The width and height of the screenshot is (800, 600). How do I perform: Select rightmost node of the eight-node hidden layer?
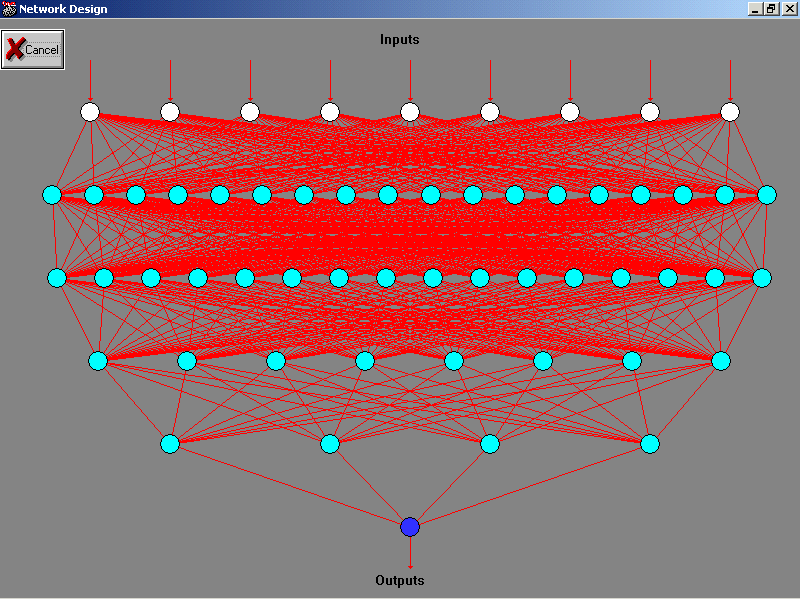click(x=721, y=361)
